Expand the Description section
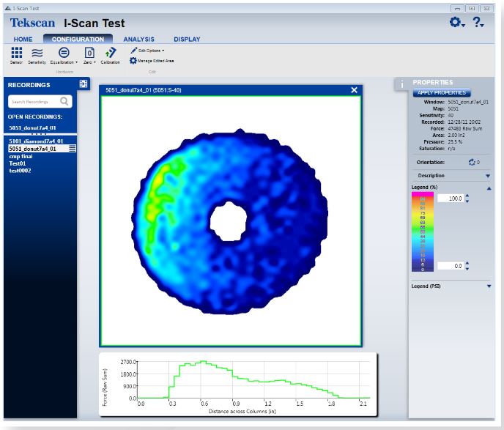 (488, 176)
